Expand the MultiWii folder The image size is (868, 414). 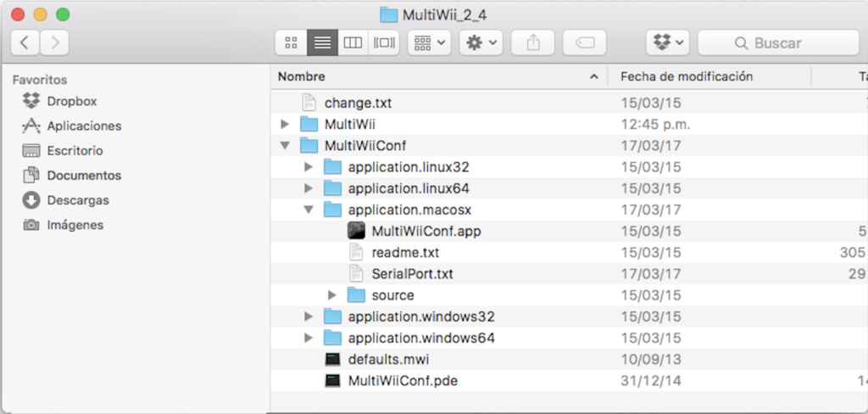(285, 125)
